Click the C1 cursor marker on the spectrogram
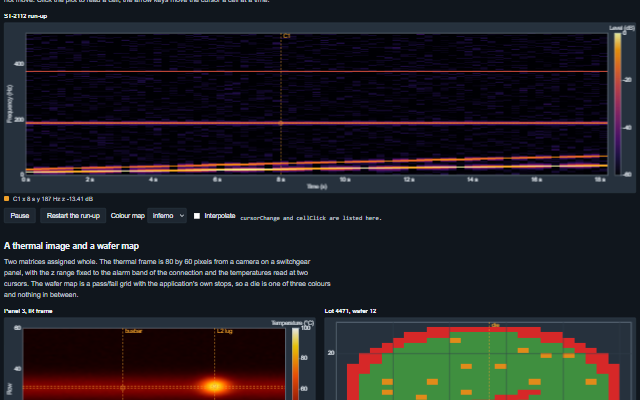This screenshot has height=400, width=640. 280,123
